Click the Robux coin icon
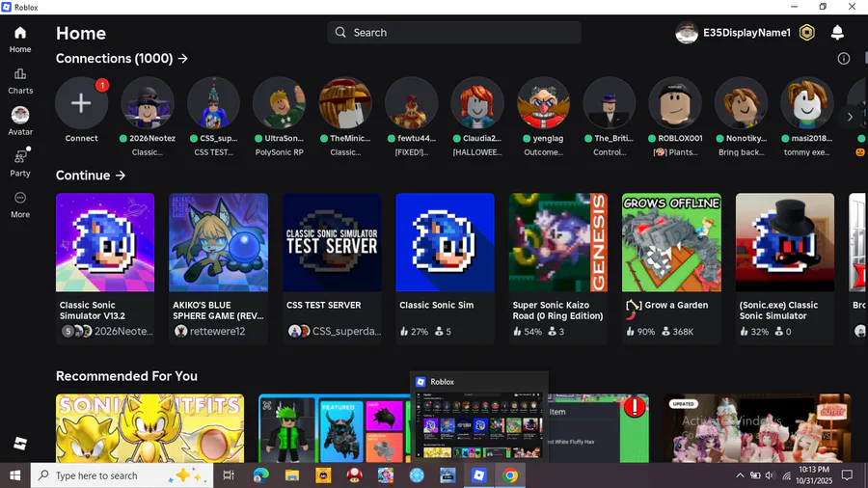 click(807, 33)
